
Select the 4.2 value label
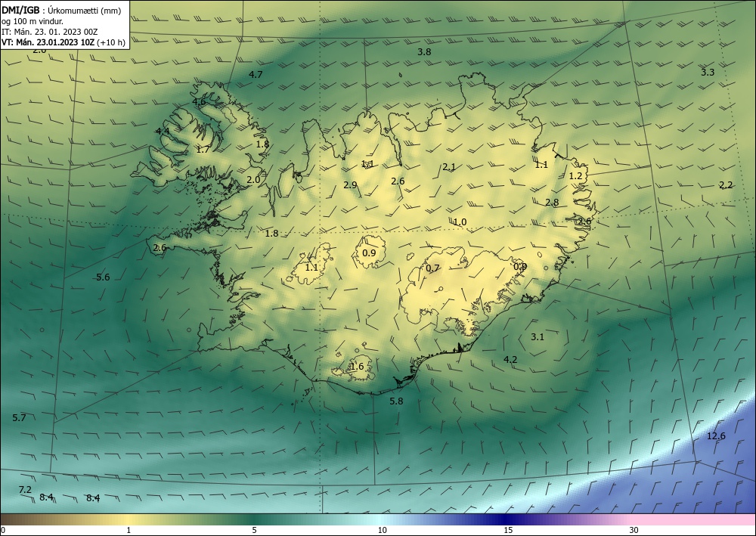pyautogui.click(x=510, y=359)
